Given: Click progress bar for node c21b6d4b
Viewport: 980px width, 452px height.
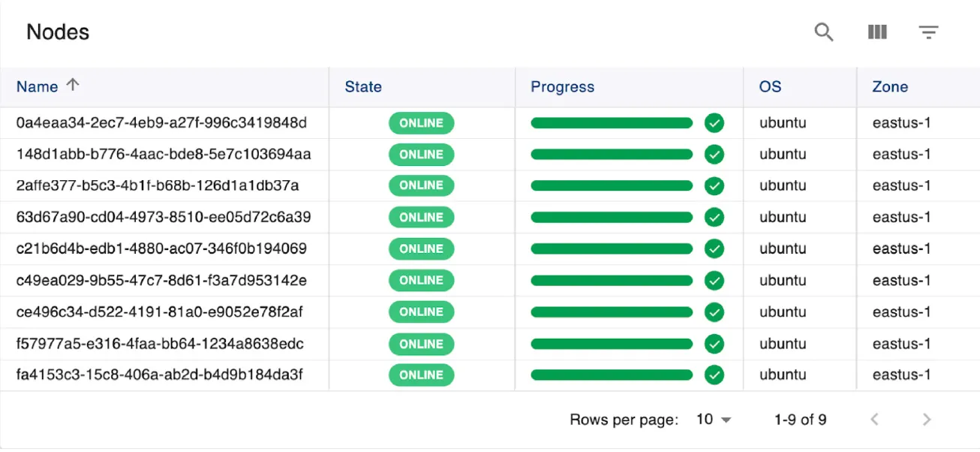Looking at the screenshot, I should [612, 249].
